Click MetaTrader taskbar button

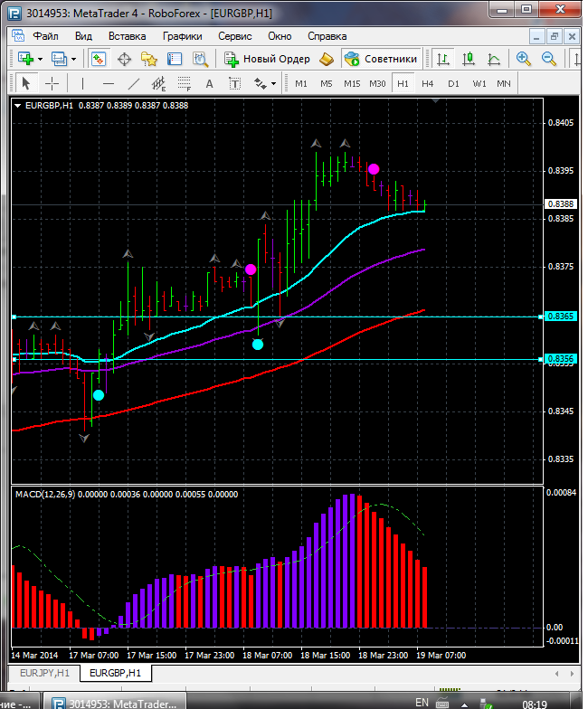[117, 703]
